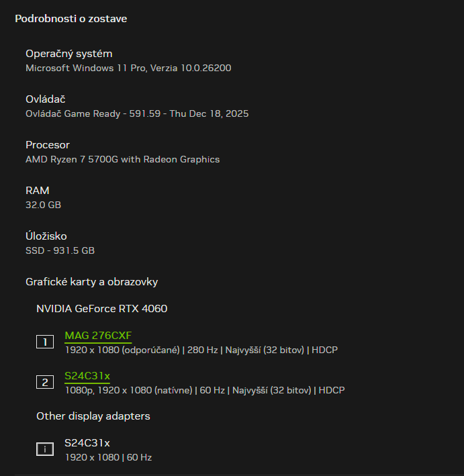Screen dimensions: 464x476
Task: Click the display 2 monitor icon
Action: click(45, 383)
